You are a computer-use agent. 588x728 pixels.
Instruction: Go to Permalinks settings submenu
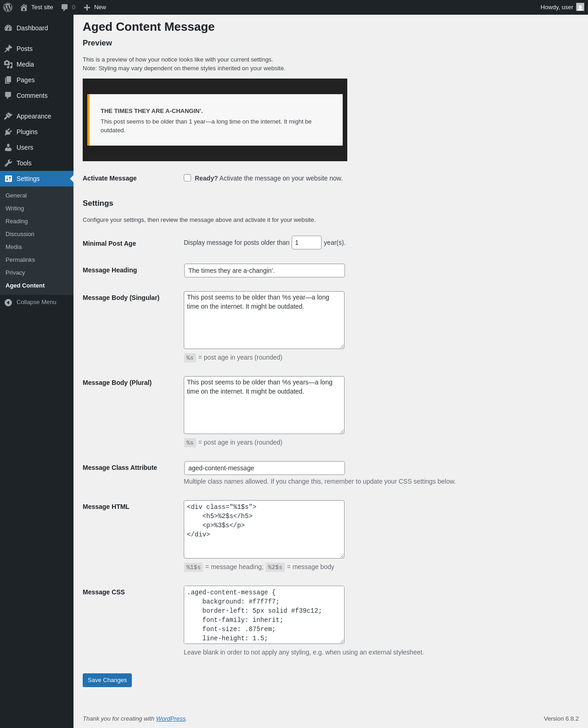37,260
